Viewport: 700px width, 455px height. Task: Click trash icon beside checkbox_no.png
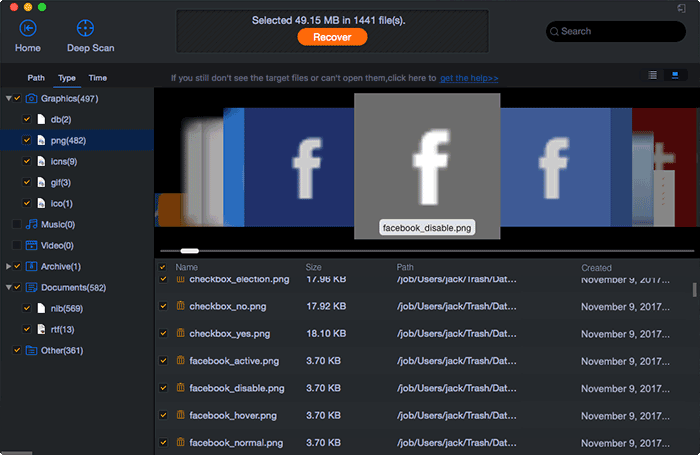click(180, 306)
